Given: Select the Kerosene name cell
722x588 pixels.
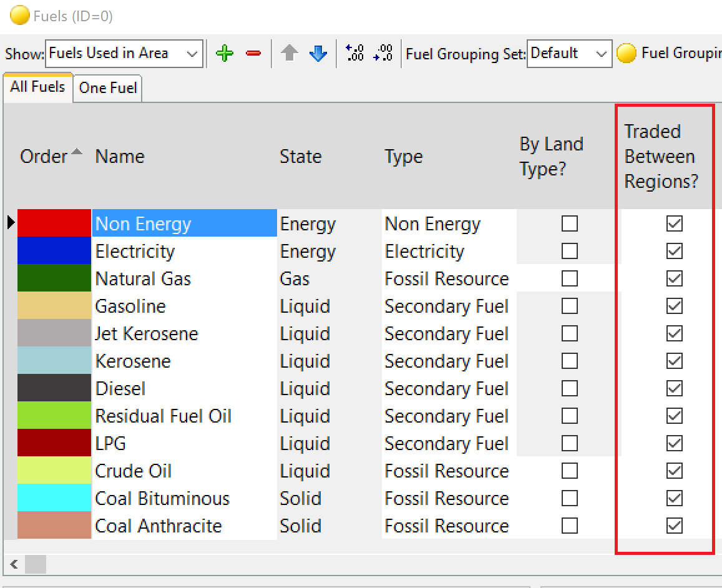Looking at the screenshot, I should 185,361.
